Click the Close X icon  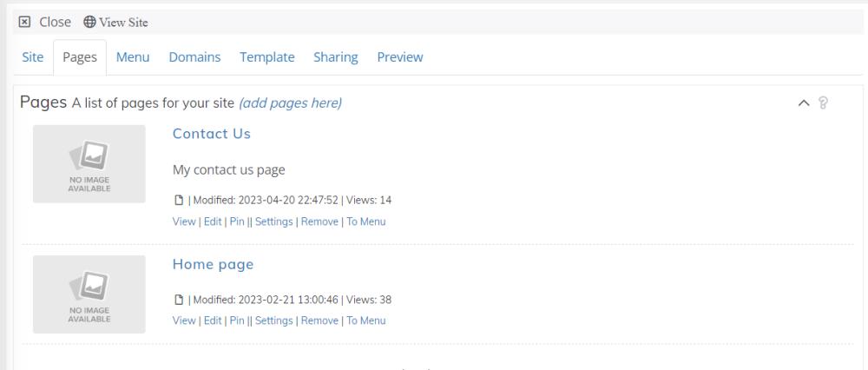[x=24, y=22]
